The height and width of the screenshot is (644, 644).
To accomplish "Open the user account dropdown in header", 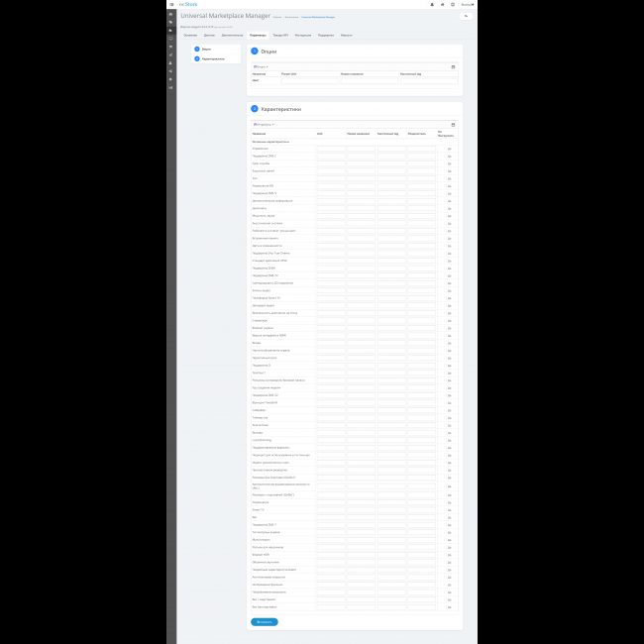I will (x=467, y=4).
